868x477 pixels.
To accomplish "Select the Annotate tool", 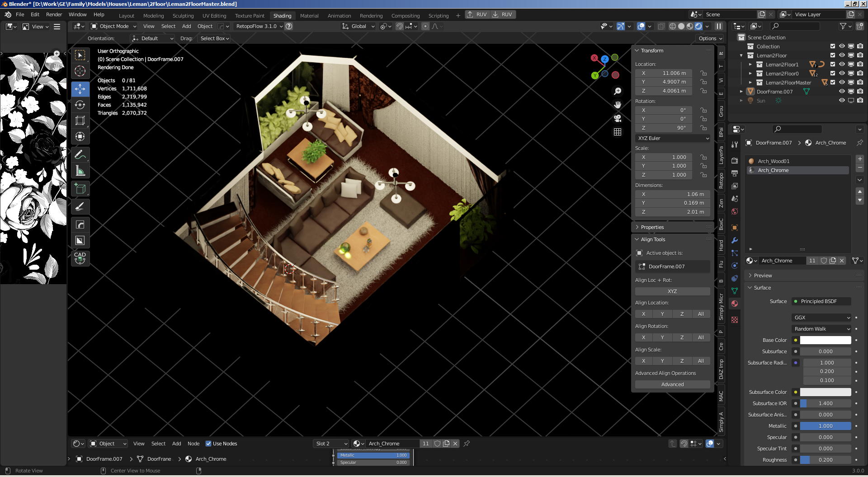I will [x=80, y=155].
